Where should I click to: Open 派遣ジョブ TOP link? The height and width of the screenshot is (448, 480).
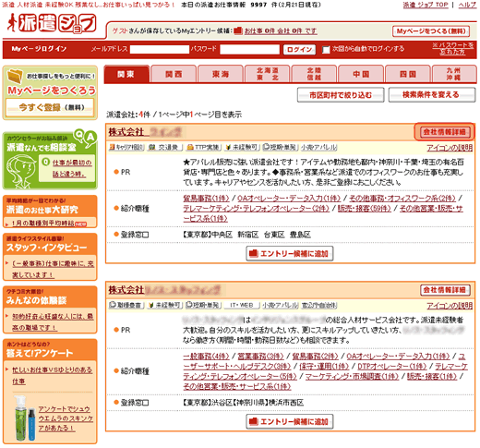point(426,5)
